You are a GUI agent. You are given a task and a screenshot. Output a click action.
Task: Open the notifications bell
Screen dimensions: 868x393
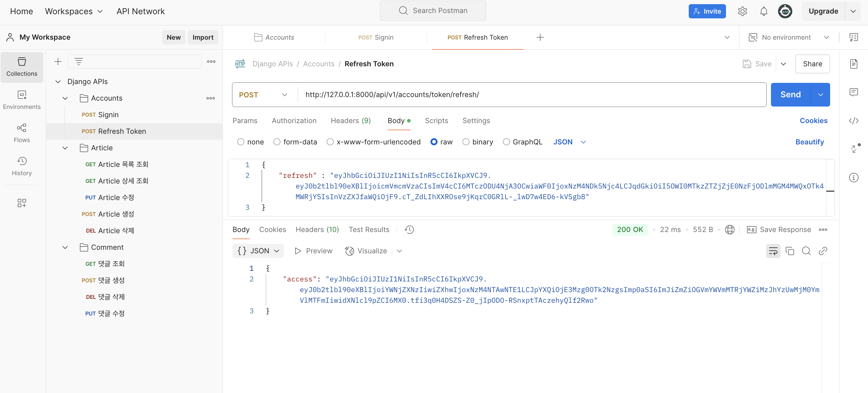pos(764,11)
